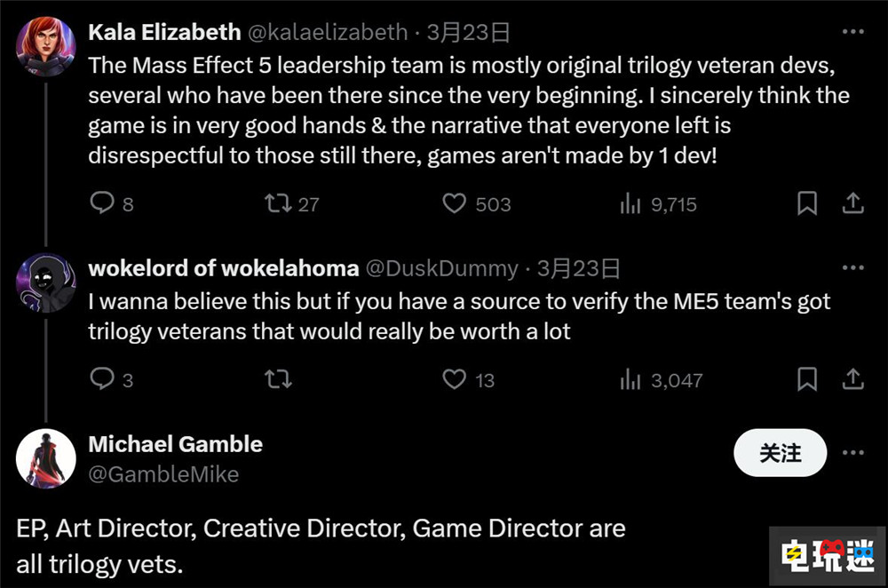Retweet Kala Elizabeth's Mass Effect post

pos(279,204)
